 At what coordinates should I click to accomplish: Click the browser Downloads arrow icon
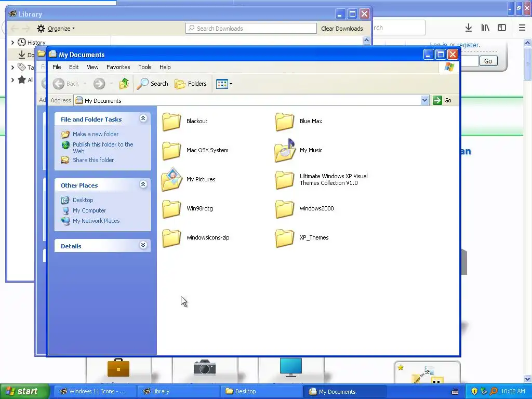pos(469,28)
